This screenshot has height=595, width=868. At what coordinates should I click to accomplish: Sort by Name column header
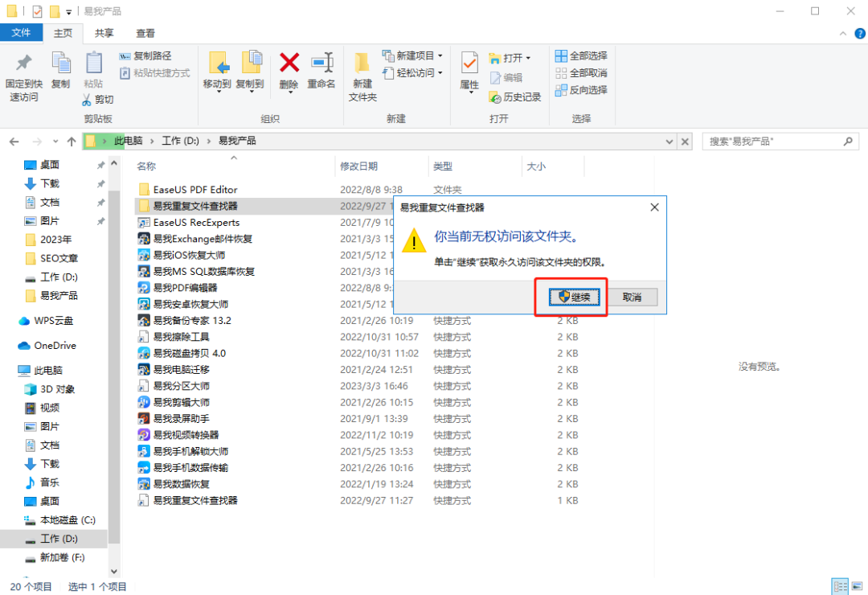(x=147, y=166)
